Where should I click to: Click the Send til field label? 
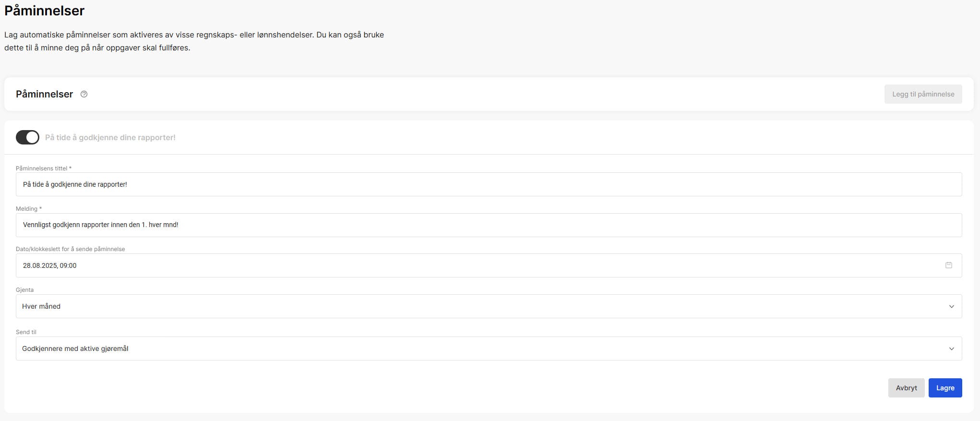[26, 332]
